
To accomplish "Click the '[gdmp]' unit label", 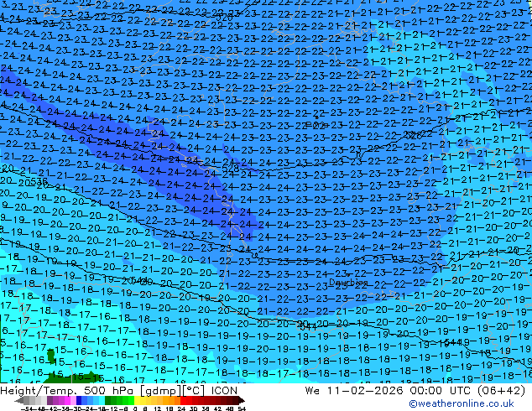I will point(161,391).
